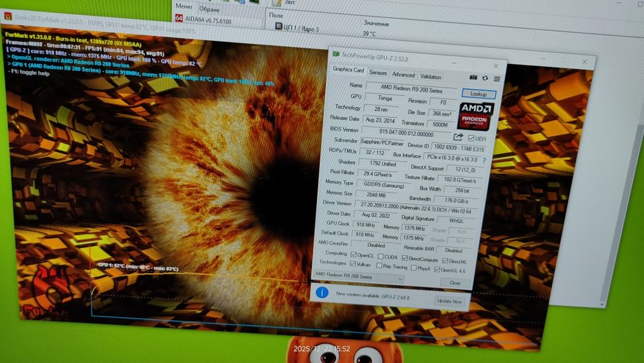Screen dimensions: 644x363
Task: Click the Значення column header in AIDA64
Action: (x=376, y=23)
